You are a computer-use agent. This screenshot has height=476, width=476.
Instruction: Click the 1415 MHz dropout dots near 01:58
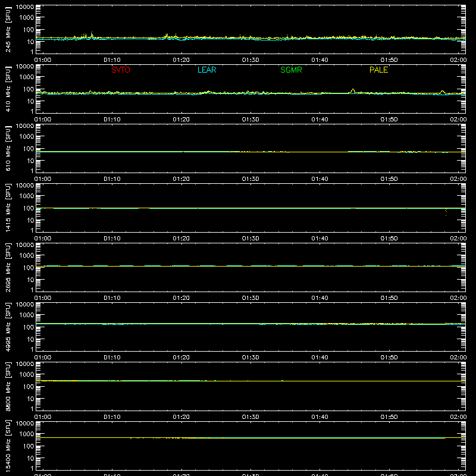(446, 212)
